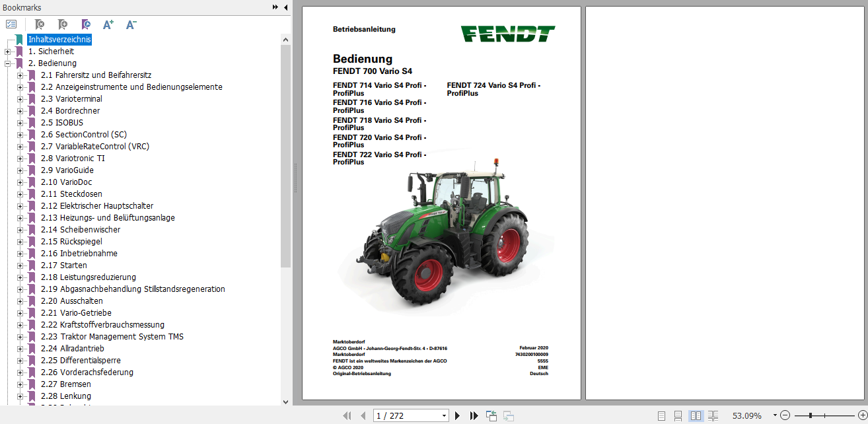Open bookmark 2.12 Elektrischer Hauptschalter
Image resolution: width=868 pixels, height=424 pixels.
97,206
